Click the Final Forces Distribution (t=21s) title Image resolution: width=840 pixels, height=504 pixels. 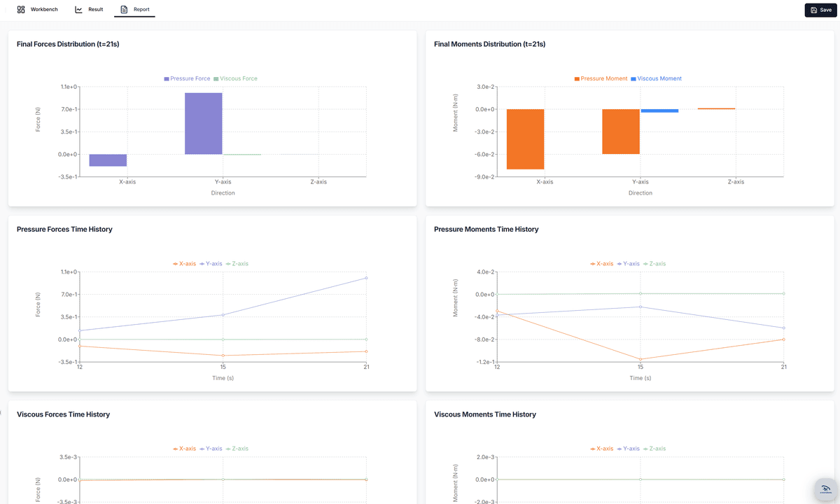(x=68, y=44)
